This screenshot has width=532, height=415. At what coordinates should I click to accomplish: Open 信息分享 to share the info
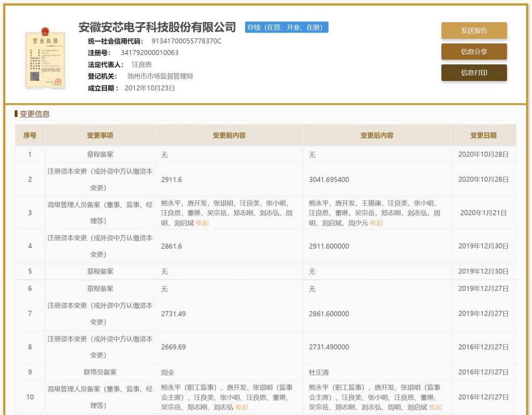pyautogui.click(x=474, y=51)
